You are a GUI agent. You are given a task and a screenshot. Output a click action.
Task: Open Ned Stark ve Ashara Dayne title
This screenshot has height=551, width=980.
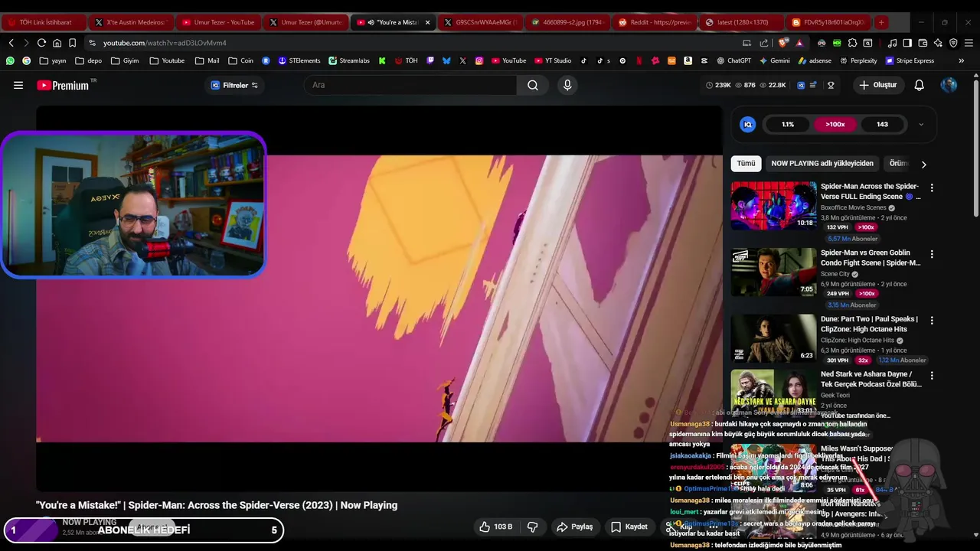(871, 380)
